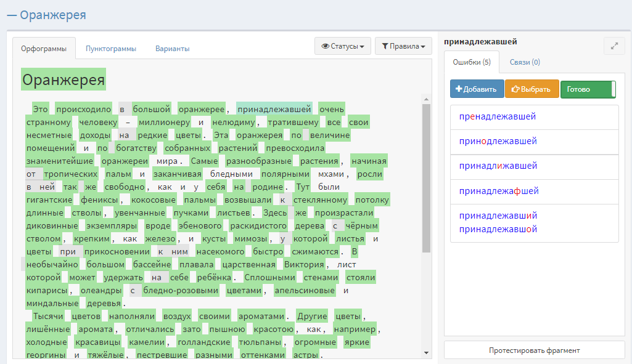Image resolution: width=632 pixels, height=364 pixels.
Task: Click the text scrollbar down arrow
Action: tap(426, 353)
